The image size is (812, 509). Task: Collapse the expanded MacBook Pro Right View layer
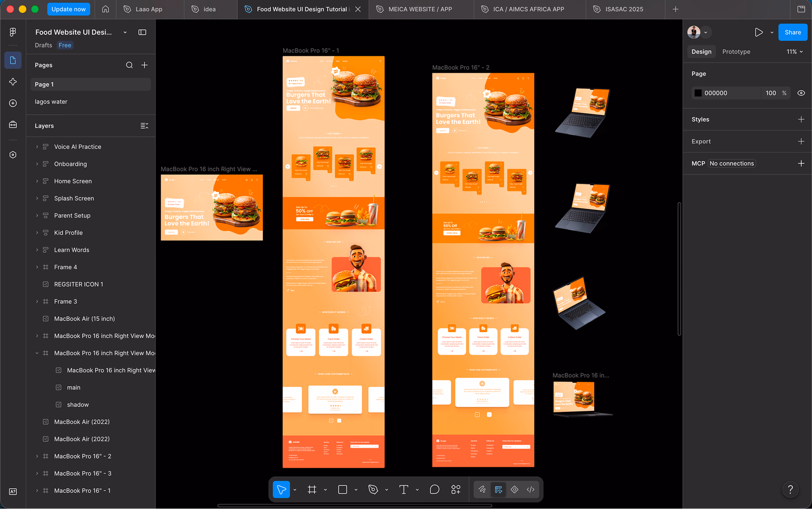37,353
